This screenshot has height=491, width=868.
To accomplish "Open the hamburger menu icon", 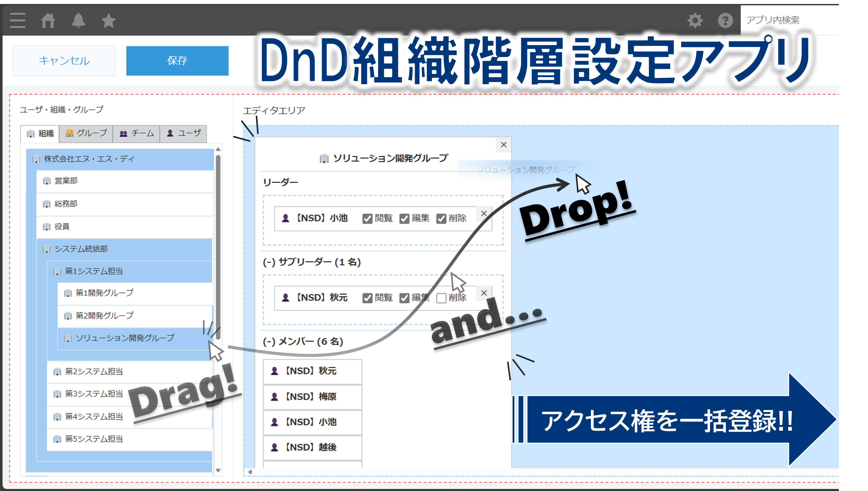I will point(17,20).
